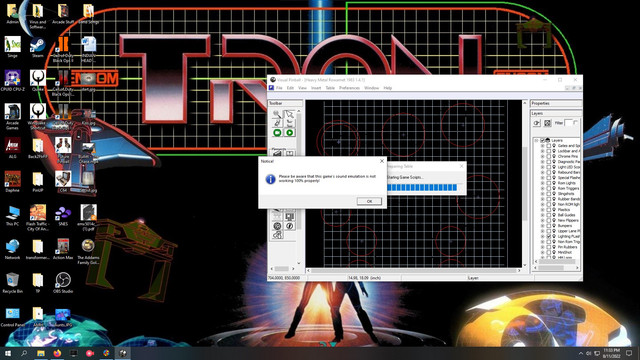Image resolution: width=640 pixels, height=360 pixels.
Task: Open Steam from the desktop
Action: coord(38,47)
